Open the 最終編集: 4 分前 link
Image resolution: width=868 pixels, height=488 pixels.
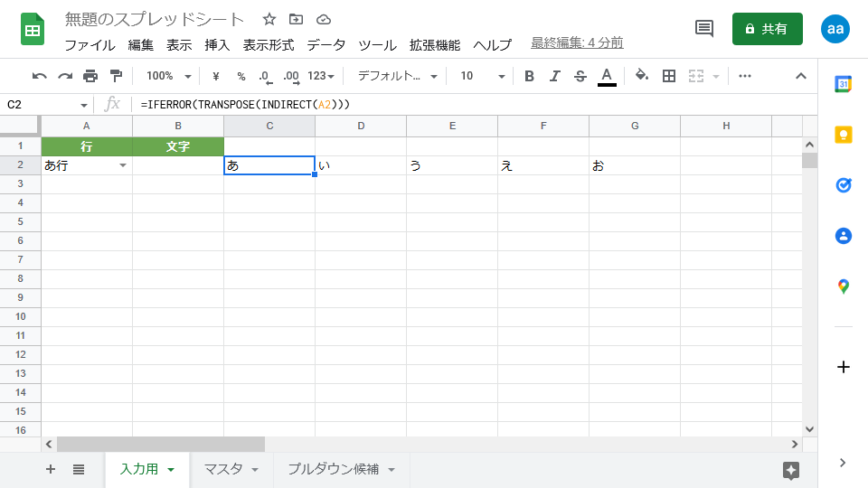pyautogui.click(x=577, y=42)
